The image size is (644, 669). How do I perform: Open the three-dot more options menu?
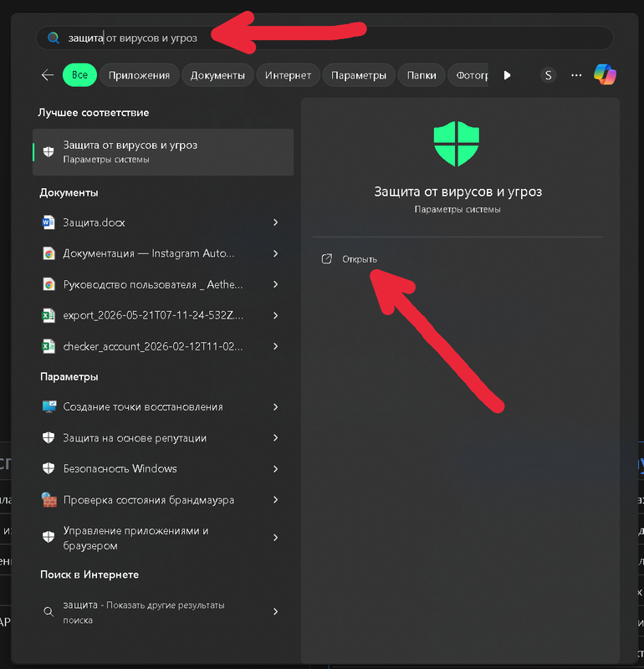click(576, 75)
